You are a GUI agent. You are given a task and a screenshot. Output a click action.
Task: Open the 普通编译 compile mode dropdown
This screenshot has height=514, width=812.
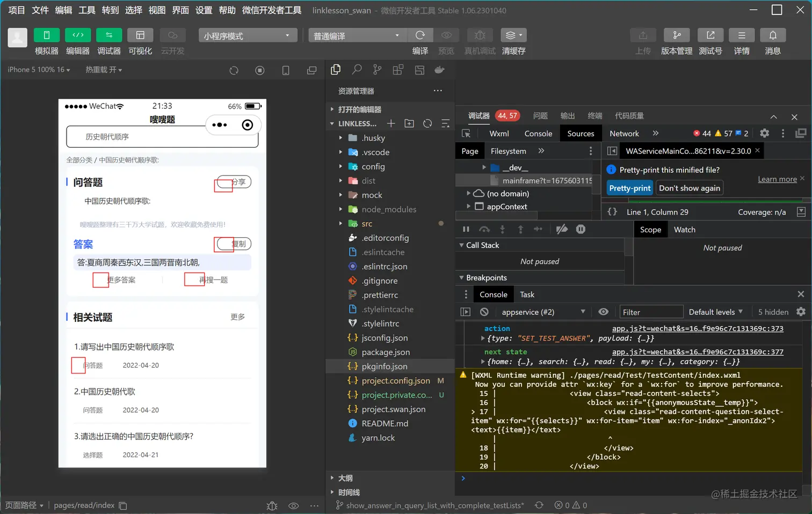[x=358, y=35]
